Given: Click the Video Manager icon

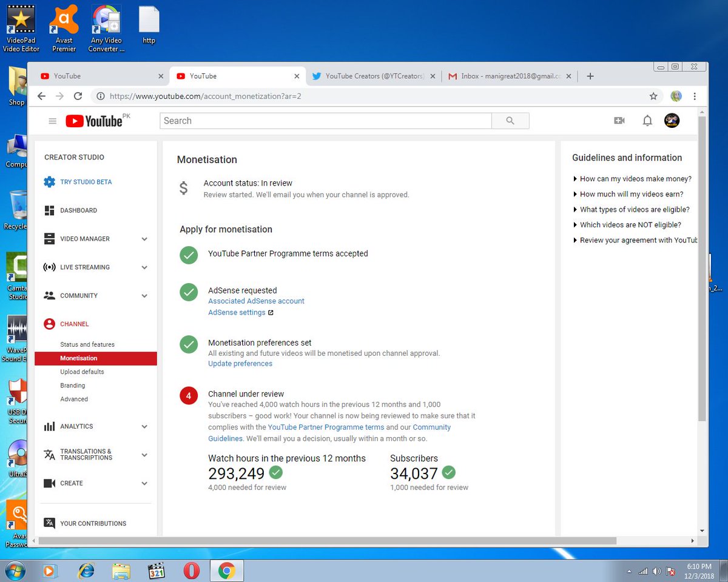Looking at the screenshot, I should tap(50, 239).
